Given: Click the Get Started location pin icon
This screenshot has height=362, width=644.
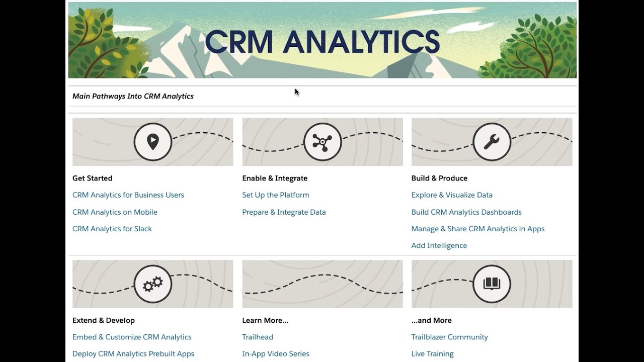Looking at the screenshot, I should [153, 142].
